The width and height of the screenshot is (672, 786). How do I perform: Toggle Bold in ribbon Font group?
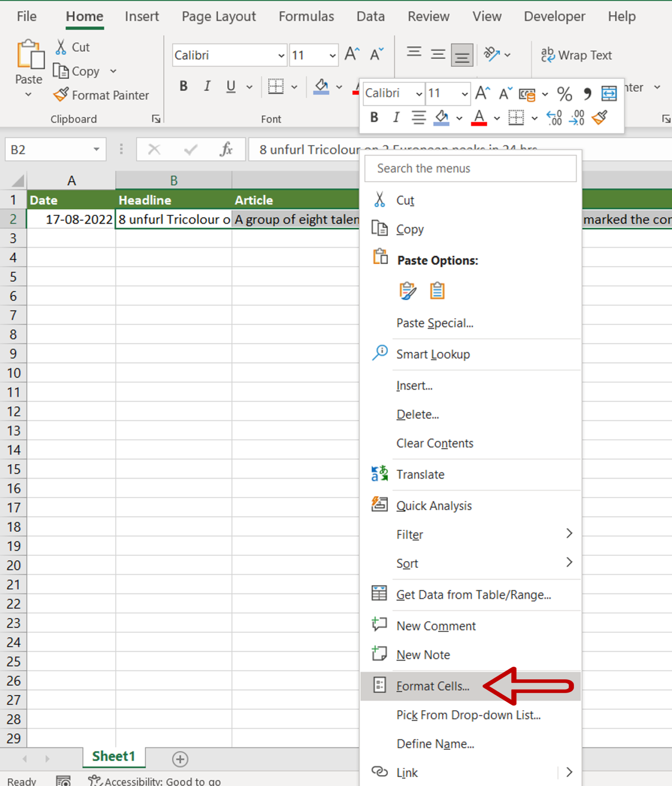[x=183, y=86]
